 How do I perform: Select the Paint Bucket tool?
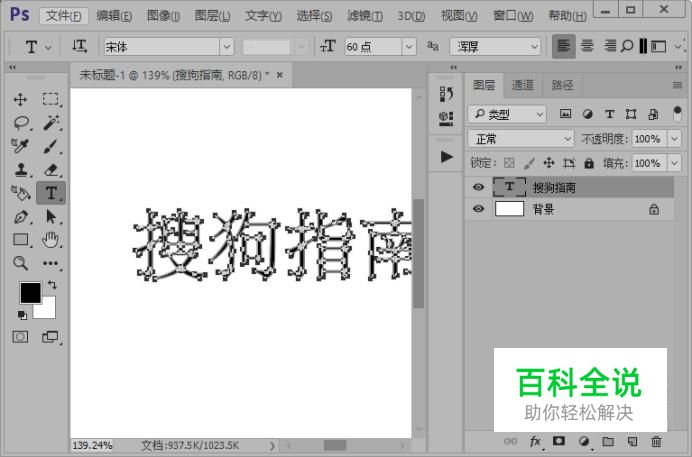click(20, 193)
